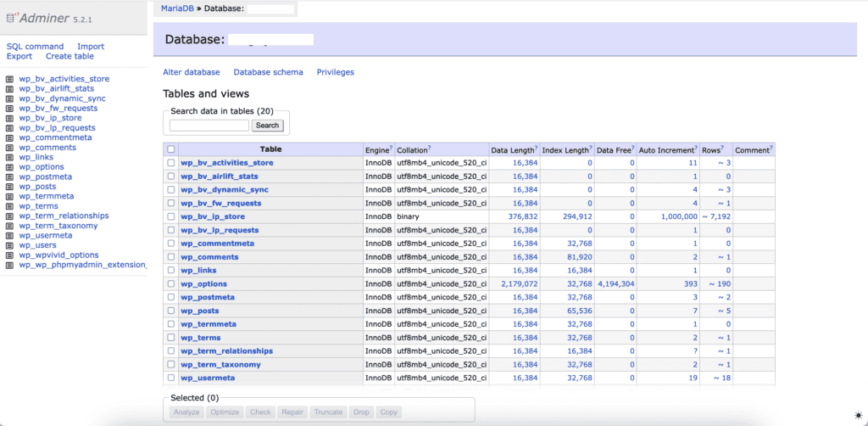Open Alter database link
The width and height of the screenshot is (868, 426).
(x=192, y=72)
